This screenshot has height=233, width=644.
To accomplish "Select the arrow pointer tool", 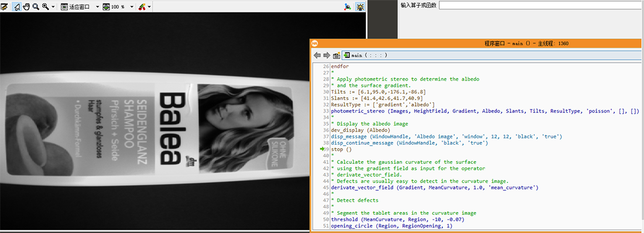I will [17, 7].
